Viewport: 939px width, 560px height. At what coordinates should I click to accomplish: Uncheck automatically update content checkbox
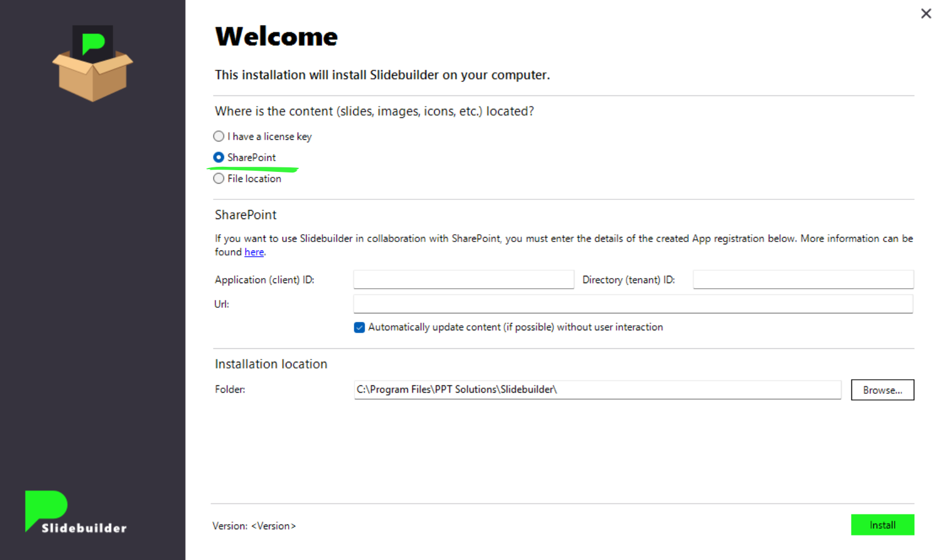pyautogui.click(x=359, y=327)
